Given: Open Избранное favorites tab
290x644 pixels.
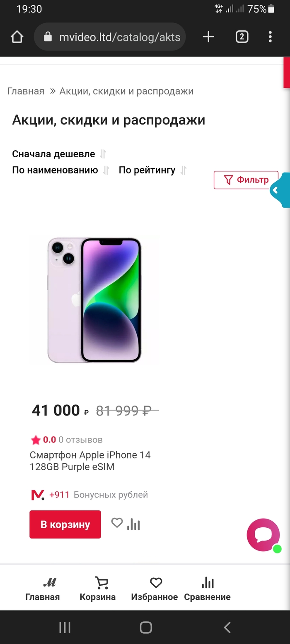Looking at the screenshot, I should (155, 589).
